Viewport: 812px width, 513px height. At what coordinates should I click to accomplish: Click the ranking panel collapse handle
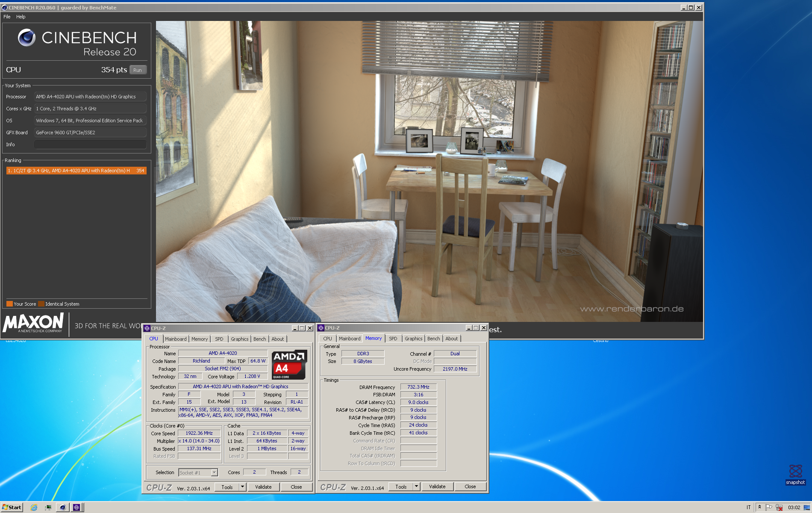154,180
